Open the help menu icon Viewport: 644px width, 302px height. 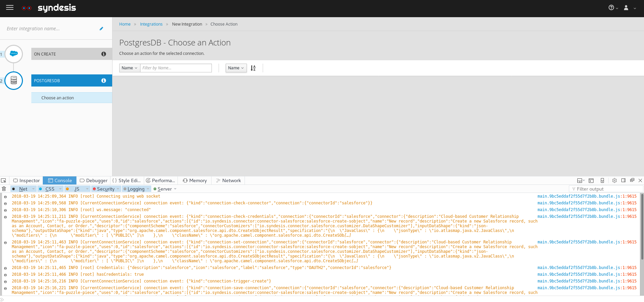click(613, 8)
